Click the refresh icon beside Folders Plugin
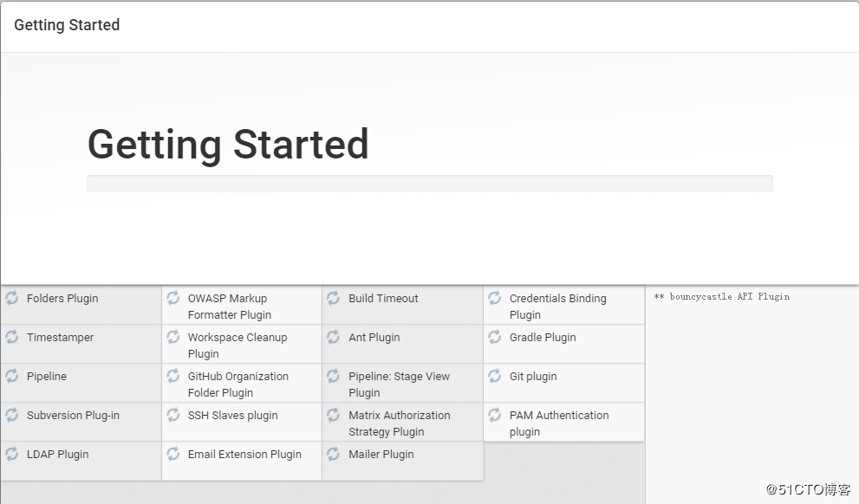 coord(12,298)
